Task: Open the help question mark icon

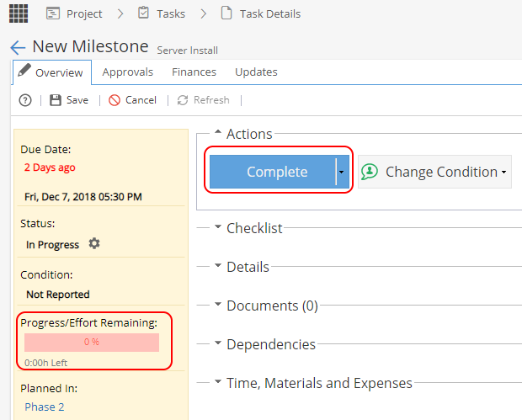Action: 25,100
